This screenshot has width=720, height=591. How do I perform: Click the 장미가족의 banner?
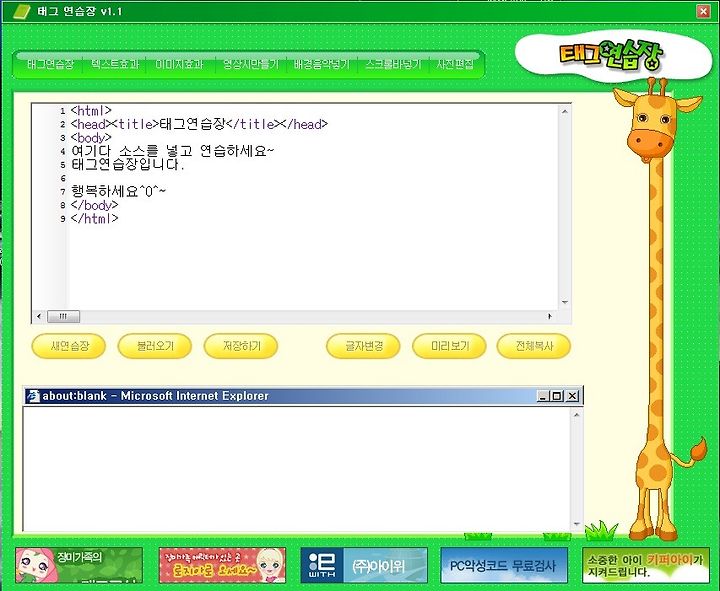point(79,565)
